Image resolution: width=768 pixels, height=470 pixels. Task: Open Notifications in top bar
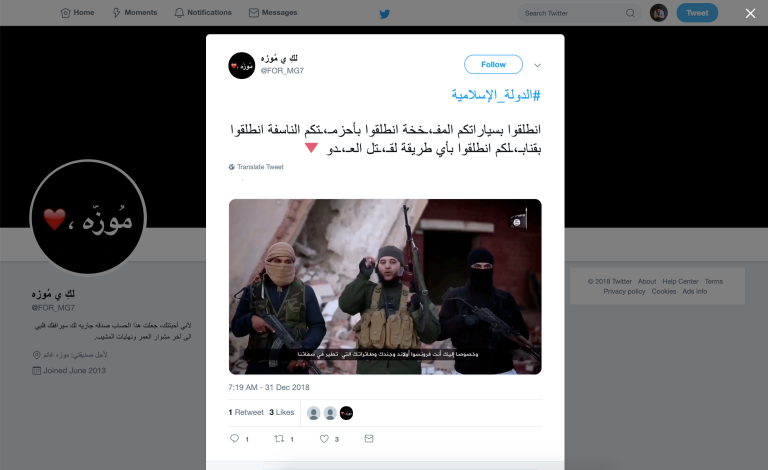(203, 13)
